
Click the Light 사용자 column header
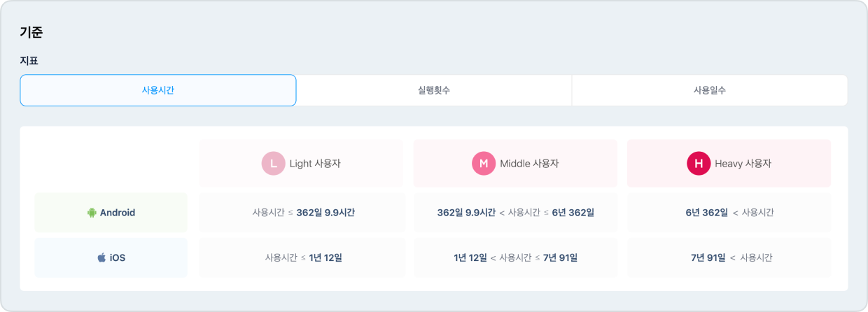[302, 164]
